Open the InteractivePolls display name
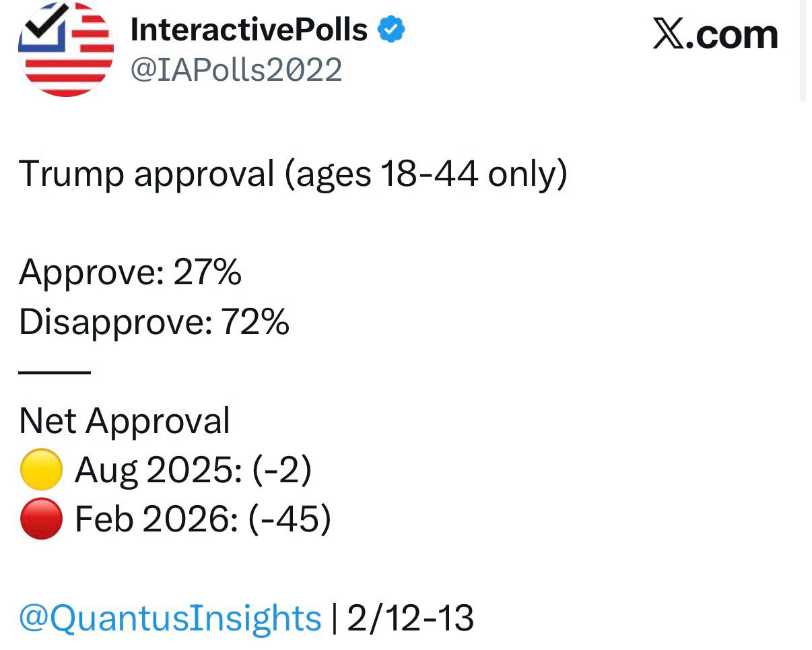 point(249,30)
